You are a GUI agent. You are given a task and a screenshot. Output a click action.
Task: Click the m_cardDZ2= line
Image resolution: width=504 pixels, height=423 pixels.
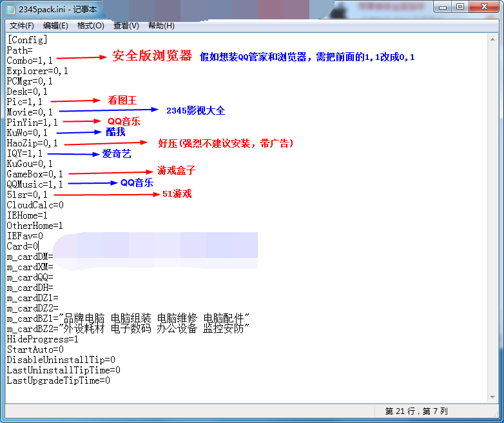pos(32,308)
